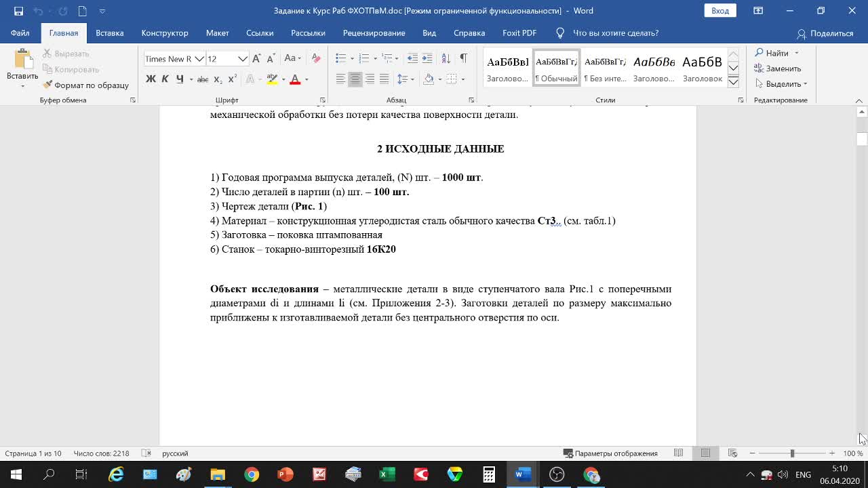
Task: Apply red font color
Action: pyautogui.click(x=295, y=79)
